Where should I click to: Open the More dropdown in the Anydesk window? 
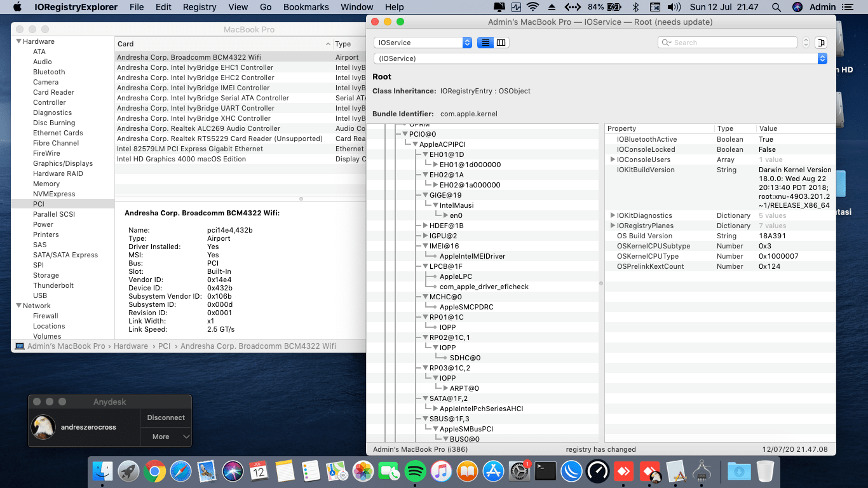[166, 437]
